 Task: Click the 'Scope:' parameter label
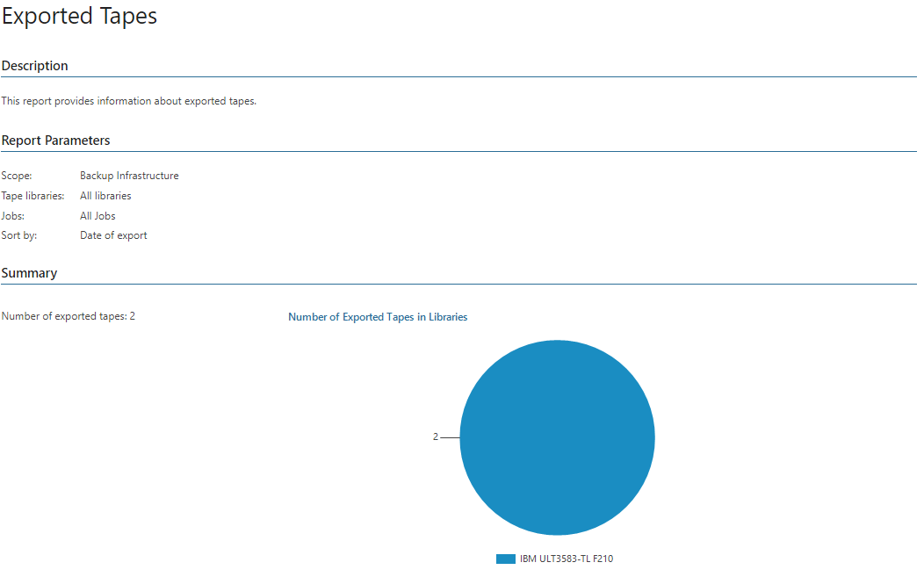pos(17,176)
